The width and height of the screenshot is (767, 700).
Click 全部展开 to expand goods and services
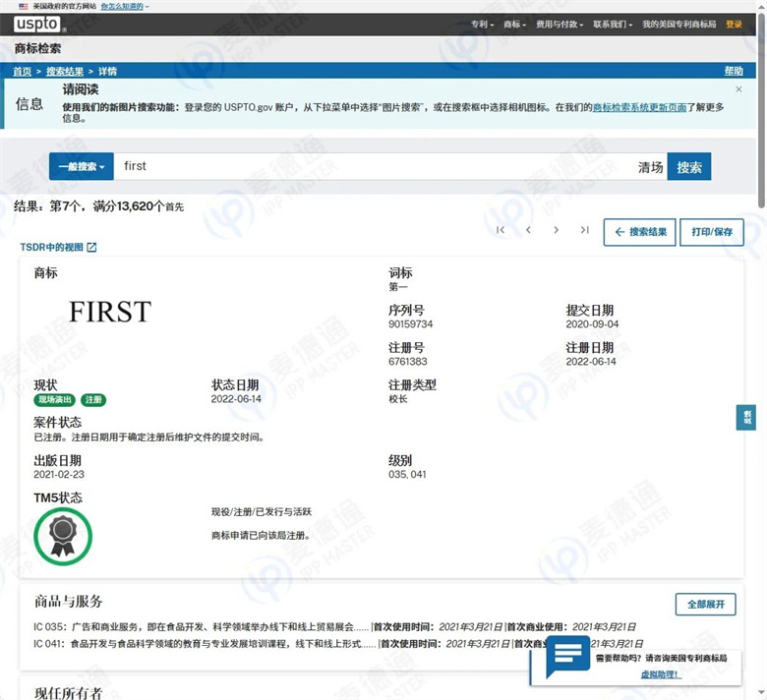pos(705,604)
